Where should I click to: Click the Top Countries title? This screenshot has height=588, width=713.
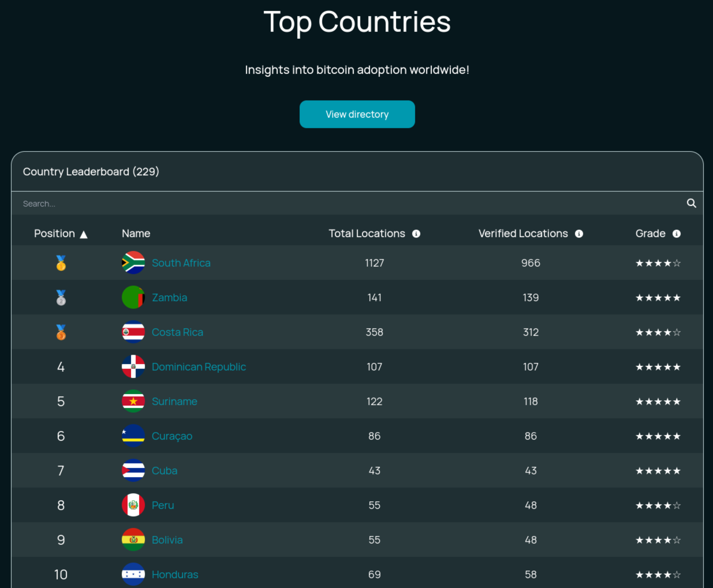click(x=357, y=22)
